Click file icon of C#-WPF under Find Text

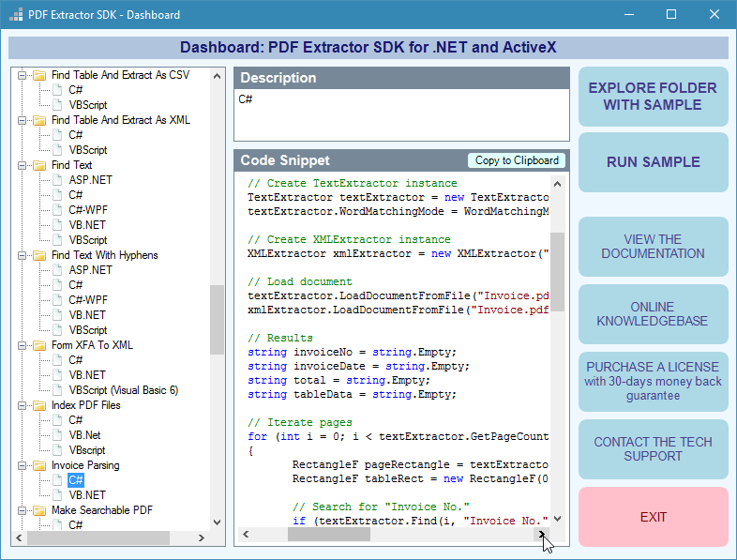(57, 210)
